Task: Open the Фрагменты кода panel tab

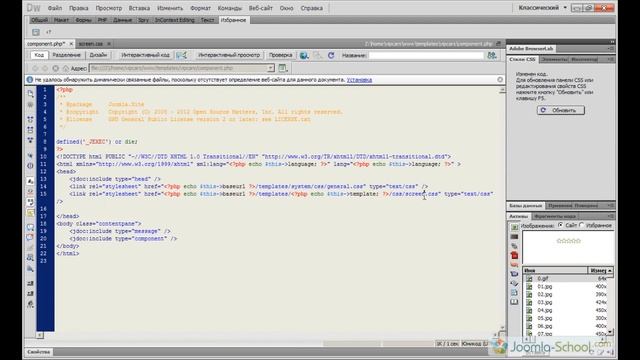Action: [x=555, y=216]
